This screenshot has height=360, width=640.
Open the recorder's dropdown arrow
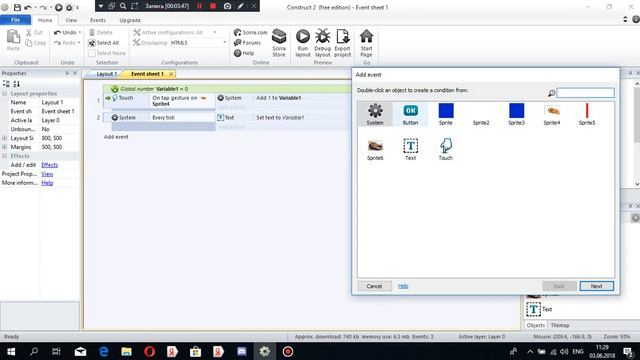coord(101,6)
